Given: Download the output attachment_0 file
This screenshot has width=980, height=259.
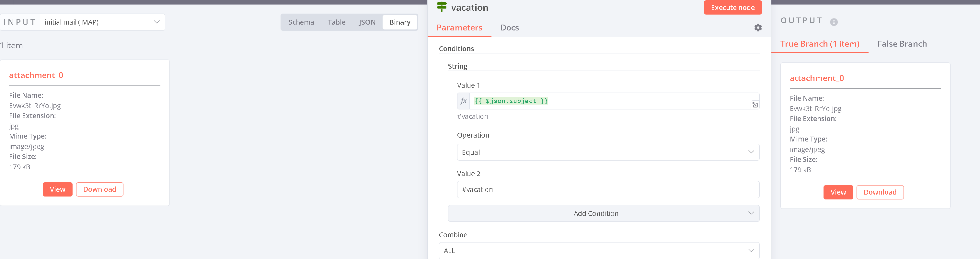Looking at the screenshot, I should [x=880, y=192].
